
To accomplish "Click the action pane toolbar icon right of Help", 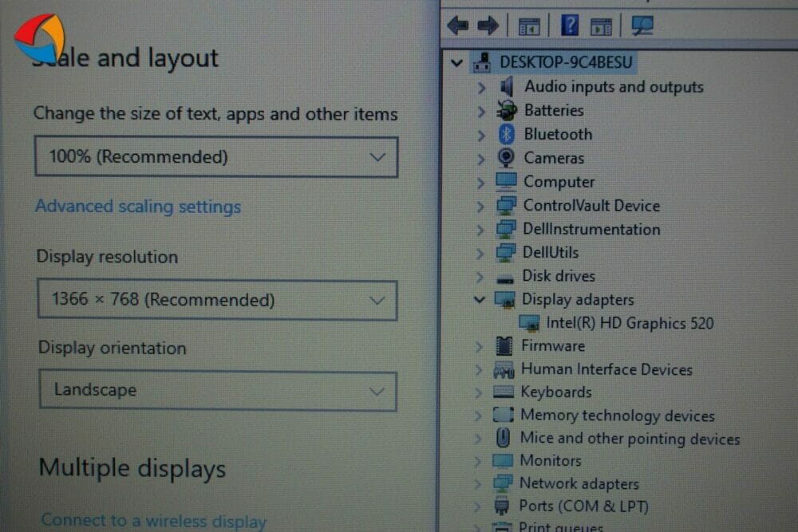I will click(601, 26).
